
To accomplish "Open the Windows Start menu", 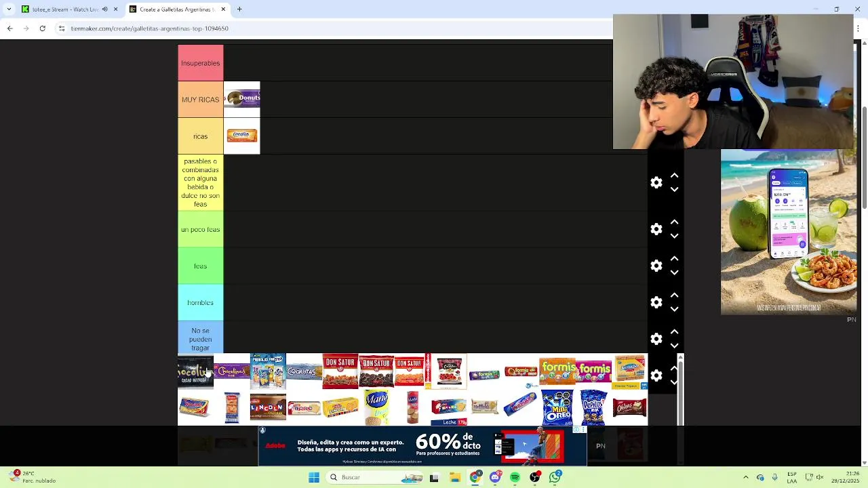I will click(x=313, y=477).
